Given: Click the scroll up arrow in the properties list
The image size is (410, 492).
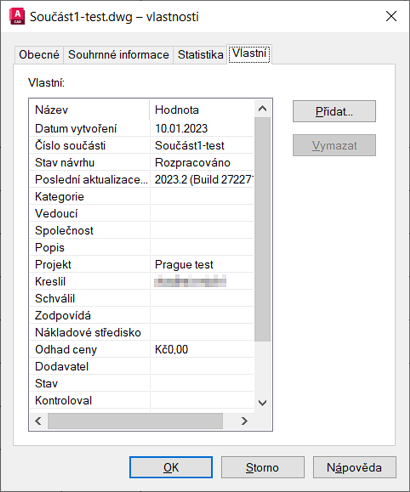Looking at the screenshot, I should (x=262, y=109).
